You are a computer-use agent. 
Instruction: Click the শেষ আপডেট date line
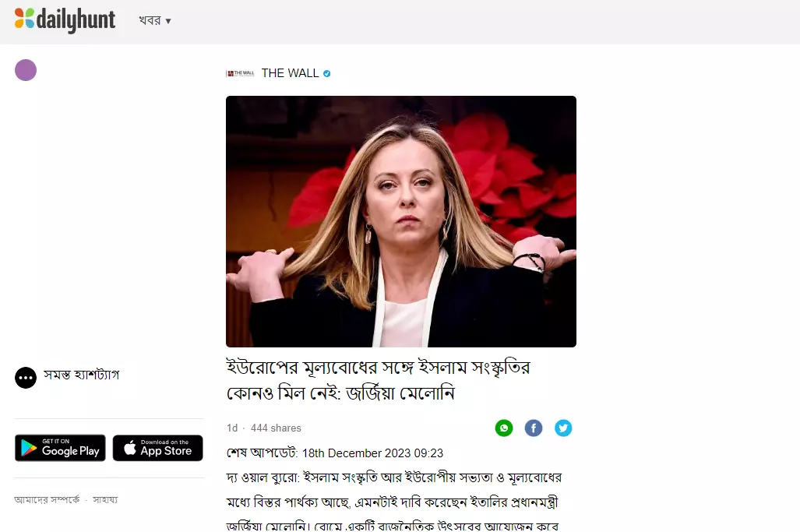(335, 453)
